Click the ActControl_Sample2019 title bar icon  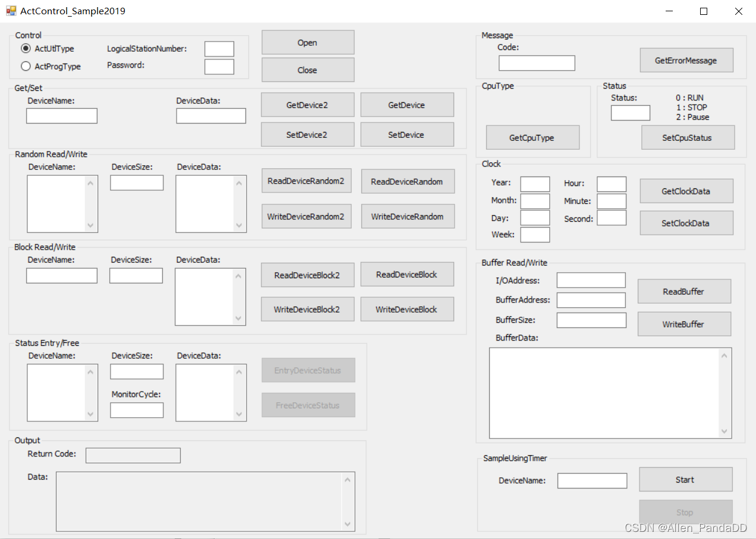[11, 11]
